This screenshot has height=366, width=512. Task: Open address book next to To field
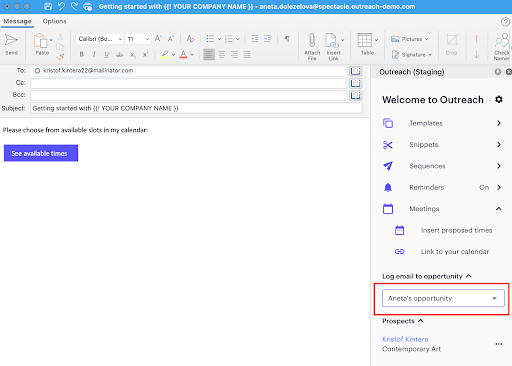(x=356, y=71)
